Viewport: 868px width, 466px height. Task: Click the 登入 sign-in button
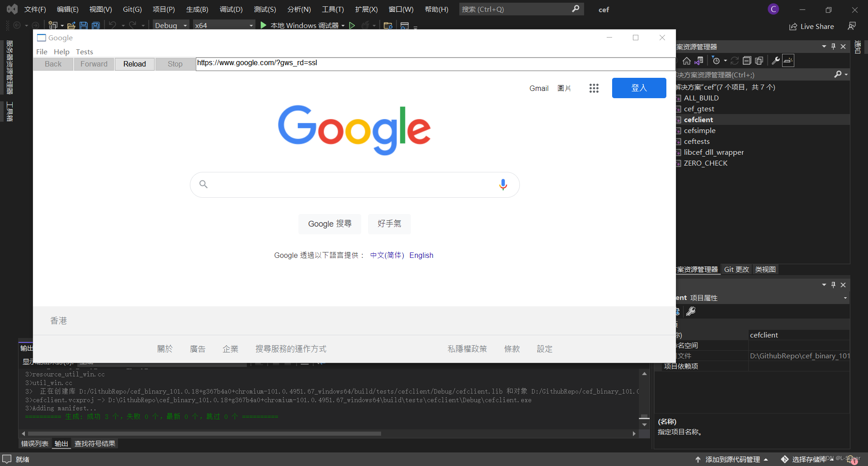pyautogui.click(x=639, y=88)
